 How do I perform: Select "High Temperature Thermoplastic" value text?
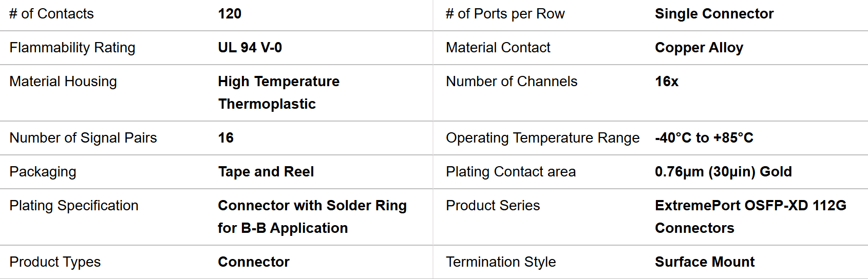pos(278,93)
